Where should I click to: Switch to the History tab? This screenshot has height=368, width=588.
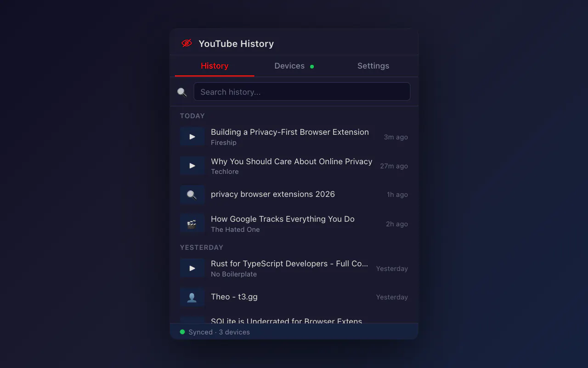click(215, 66)
